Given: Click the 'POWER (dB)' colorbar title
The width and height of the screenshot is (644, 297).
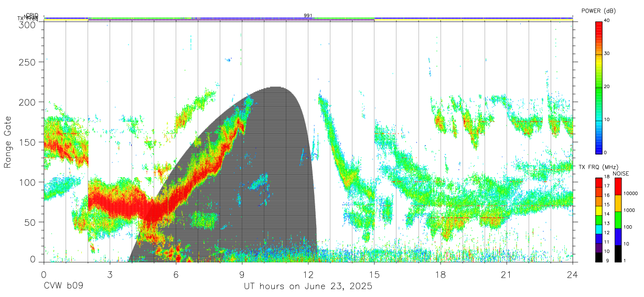Looking at the screenshot, I should click(598, 11).
